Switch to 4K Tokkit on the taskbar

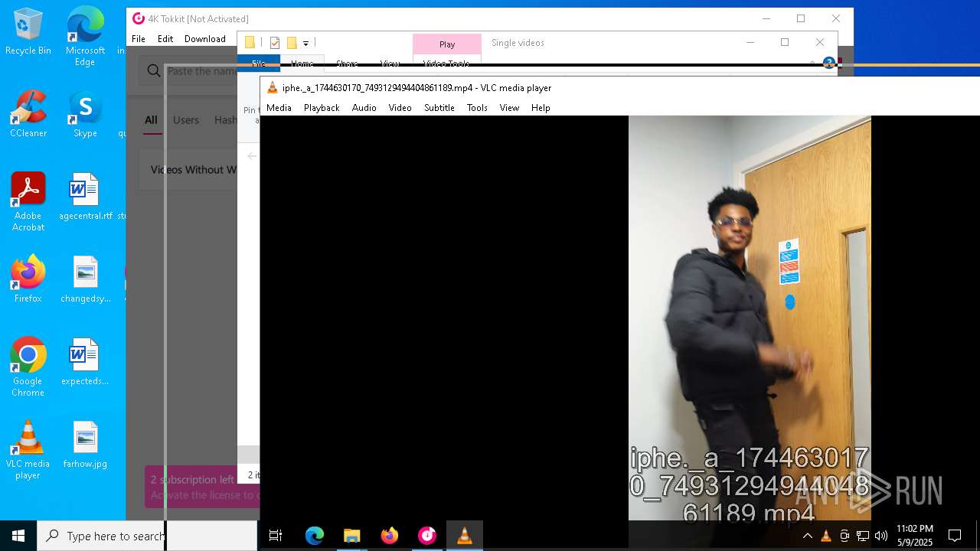click(427, 536)
